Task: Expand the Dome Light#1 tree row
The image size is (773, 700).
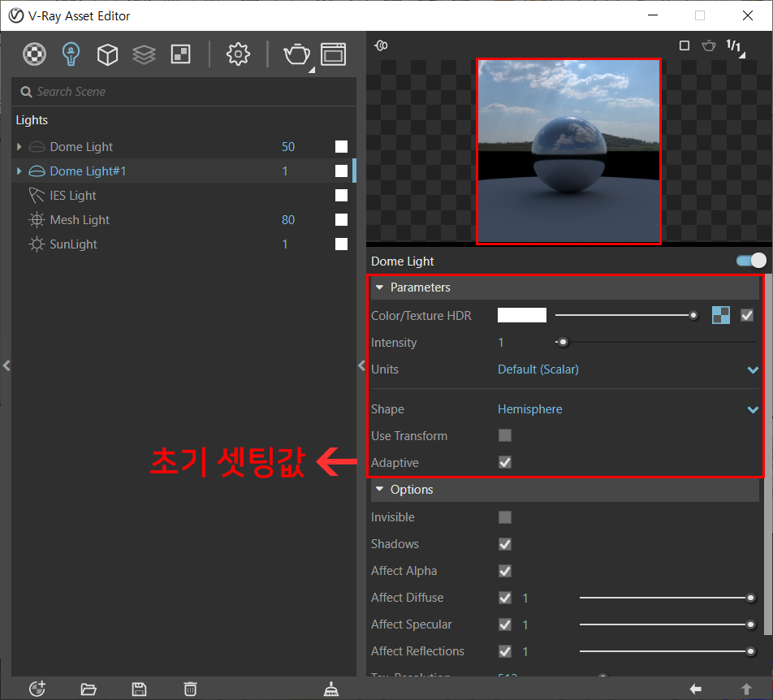Action: click(x=19, y=171)
